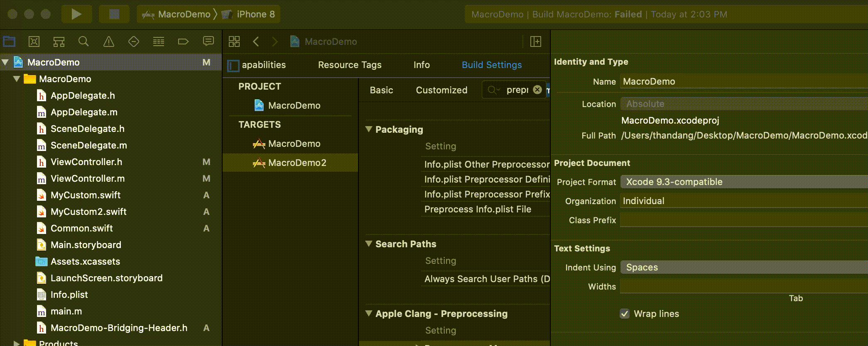Open the Debug navigator
This screenshot has height=346, width=868.
[x=159, y=41]
